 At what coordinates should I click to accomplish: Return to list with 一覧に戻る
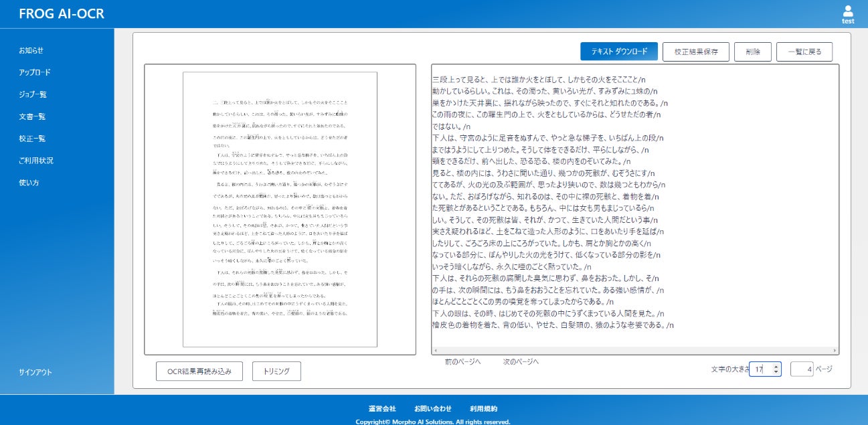(x=804, y=51)
